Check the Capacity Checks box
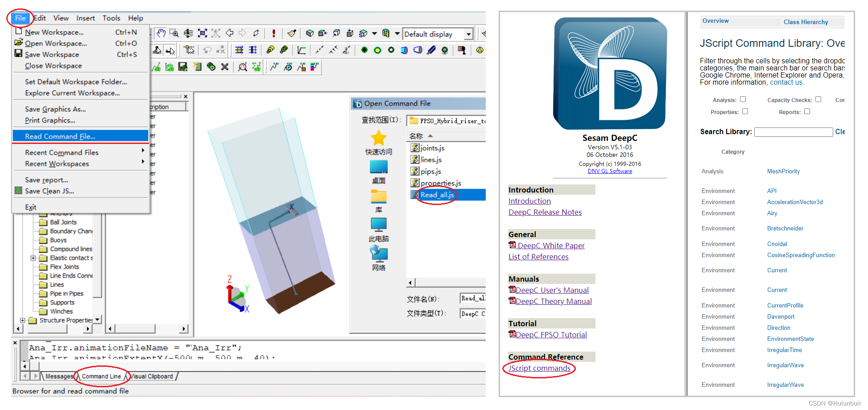 tap(818, 99)
